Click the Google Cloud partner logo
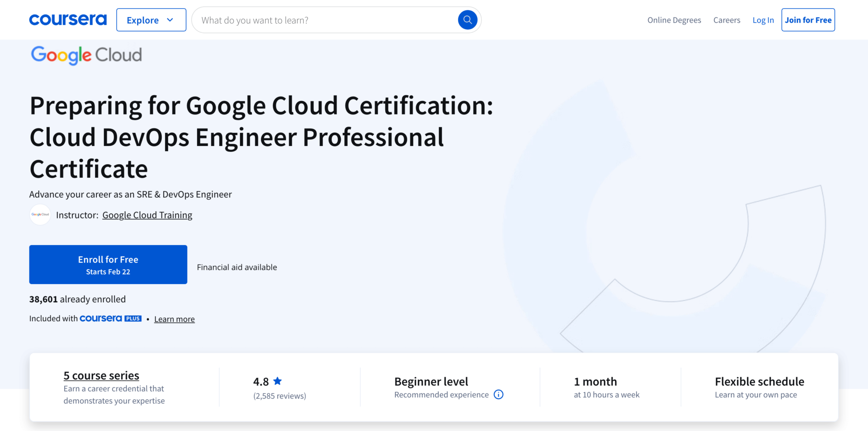 click(x=86, y=55)
